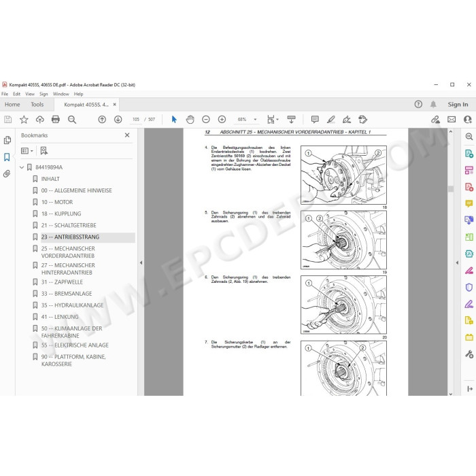Click the Save file icon
The image size is (476, 476).
coord(8,119)
